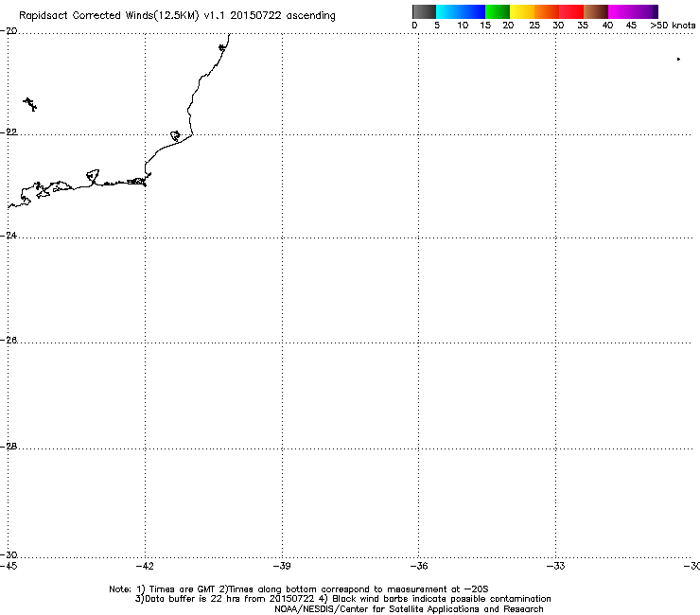Click the latitude axis label '-24'
Viewport: 700px width, 615px height.
click(x=9, y=235)
